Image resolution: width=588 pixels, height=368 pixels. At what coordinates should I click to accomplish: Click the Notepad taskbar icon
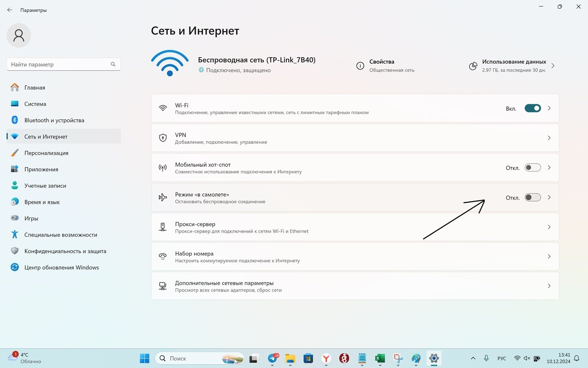[x=362, y=359]
